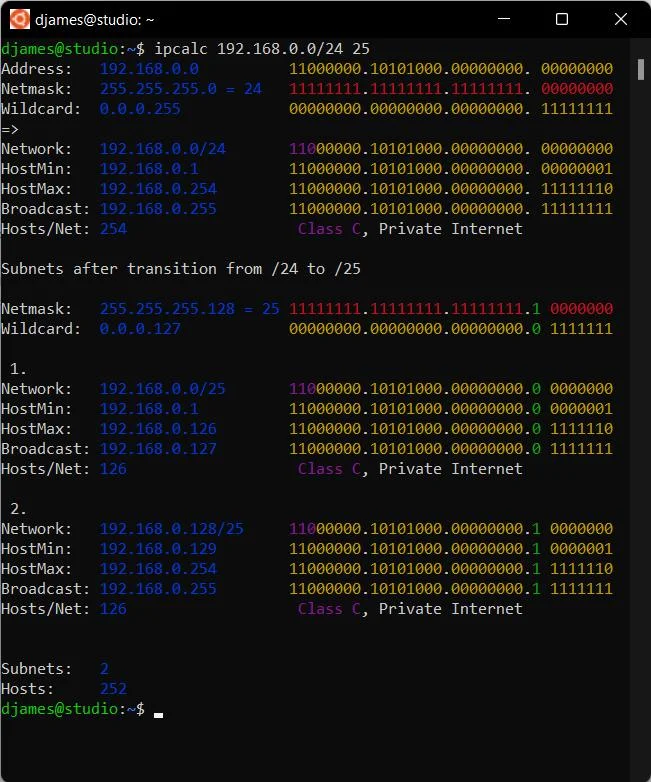Click the red netmask binary for /24
This screenshot has width=651, height=782.
451,89
